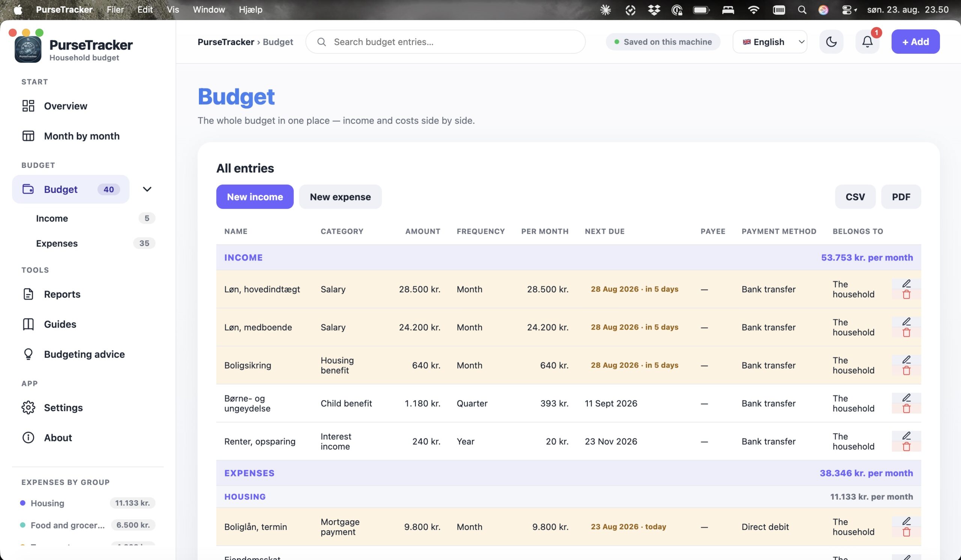Open notifications bell icon
The width and height of the screenshot is (961, 560).
pos(867,42)
